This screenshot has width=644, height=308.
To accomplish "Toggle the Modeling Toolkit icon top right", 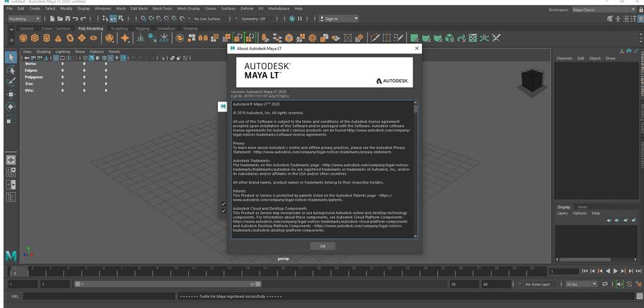I will pyautogui.click(x=610, y=18).
